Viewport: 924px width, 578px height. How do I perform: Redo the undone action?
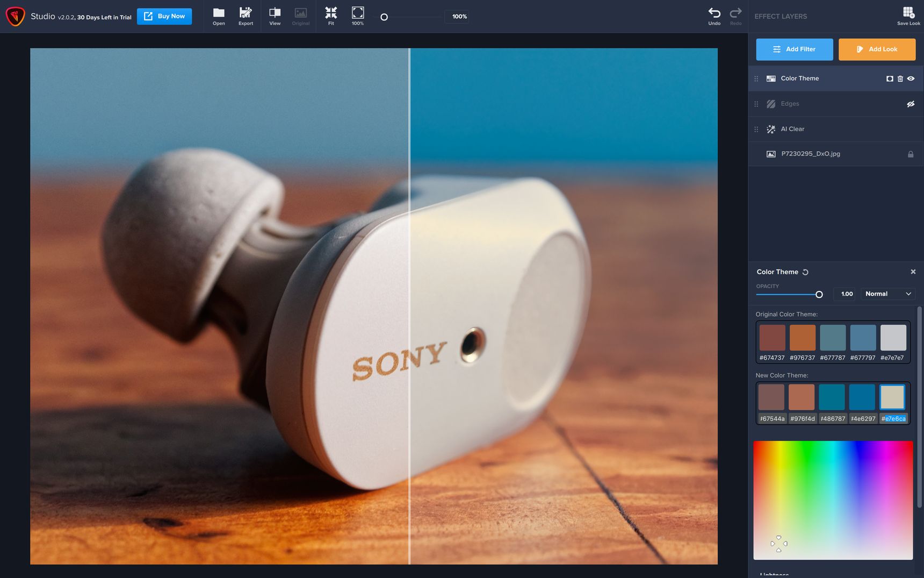pyautogui.click(x=735, y=16)
